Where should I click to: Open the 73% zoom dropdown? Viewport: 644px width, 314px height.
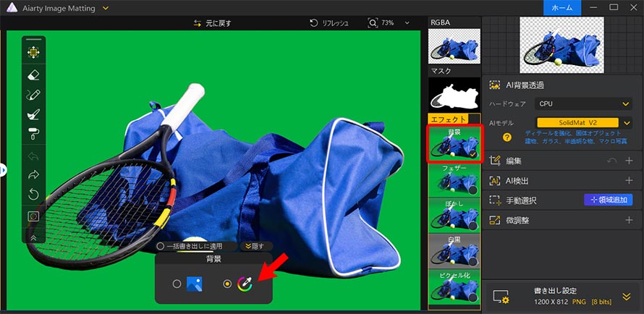point(407,23)
